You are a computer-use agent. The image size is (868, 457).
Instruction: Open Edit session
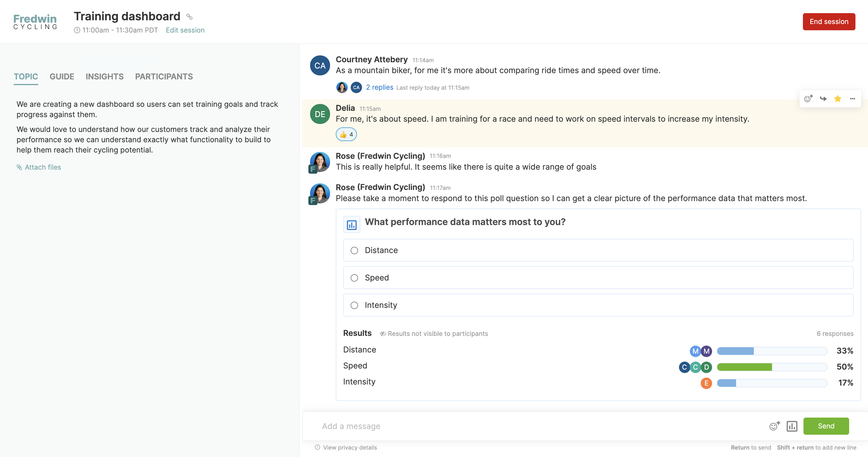tap(185, 30)
